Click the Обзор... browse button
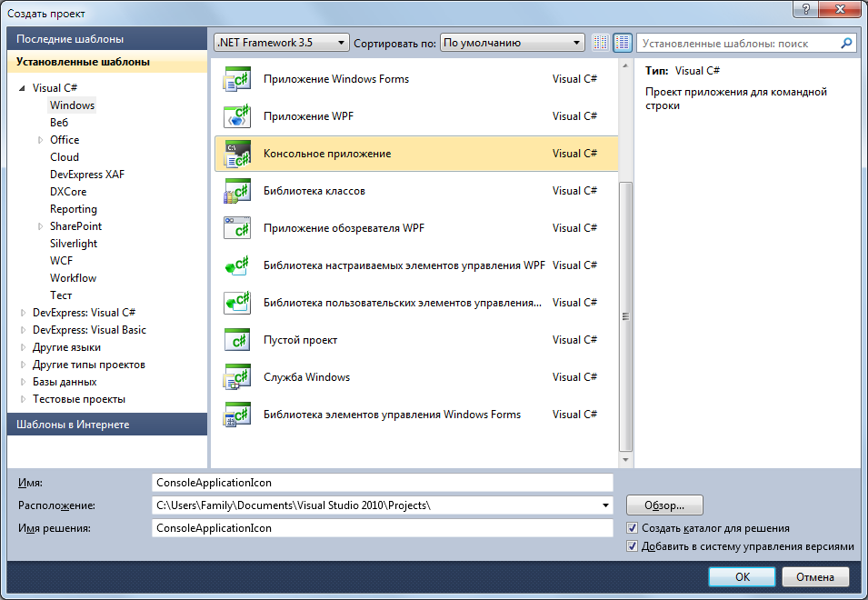The image size is (868, 600). pyautogui.click(x=664, y=505)
